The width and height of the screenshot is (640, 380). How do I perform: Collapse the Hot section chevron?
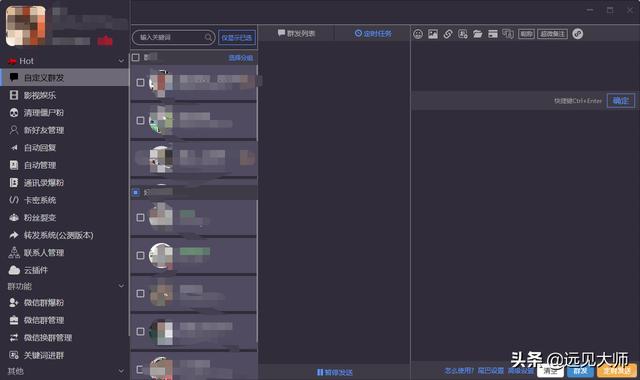[121, 61]
